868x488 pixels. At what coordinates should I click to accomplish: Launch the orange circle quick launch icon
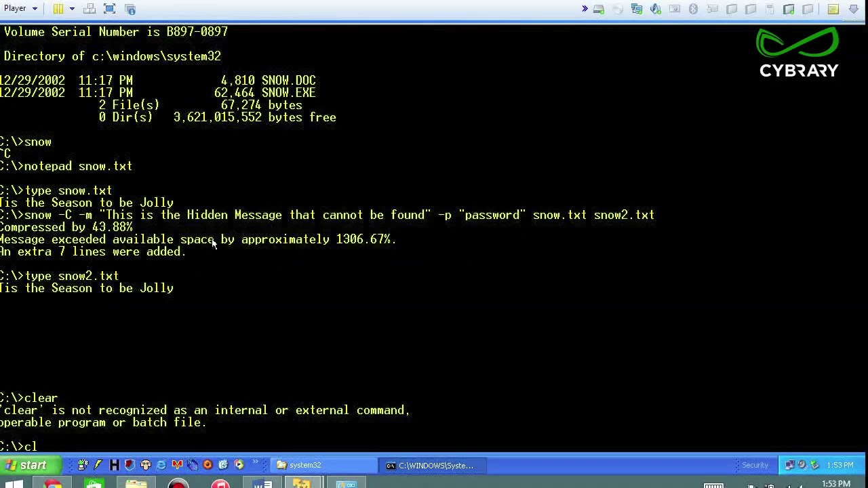208,465
